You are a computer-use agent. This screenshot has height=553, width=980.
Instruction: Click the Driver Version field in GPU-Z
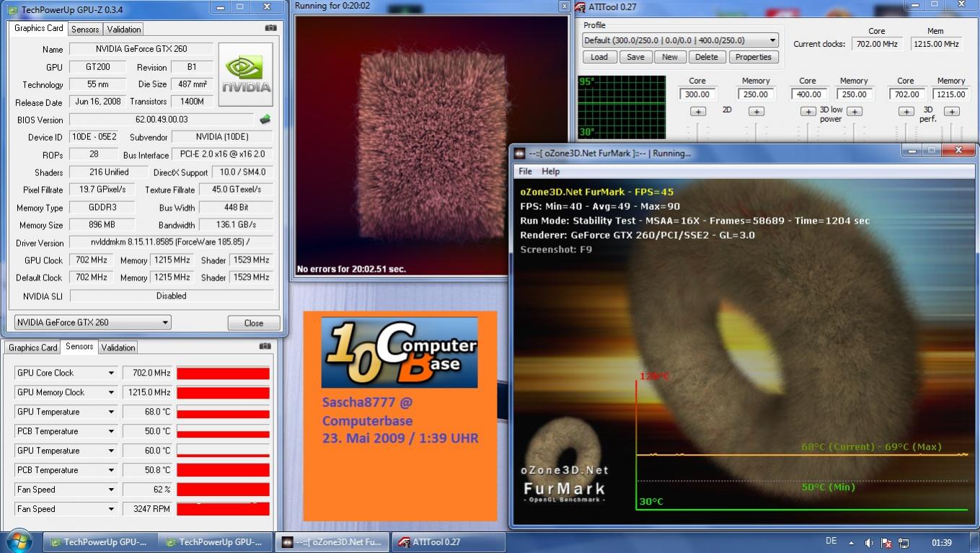pyautogui.click(x=172, y=243)
